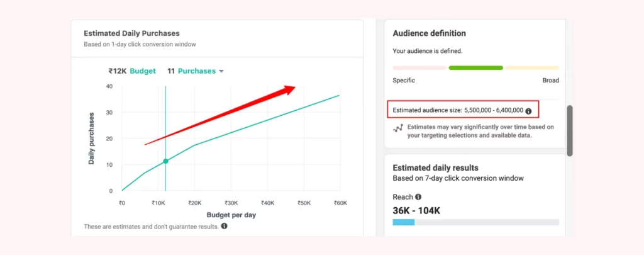Click 'Based on 7-day click conversion window' text
This screenshot has height=255, width=644.
point(458,179)
